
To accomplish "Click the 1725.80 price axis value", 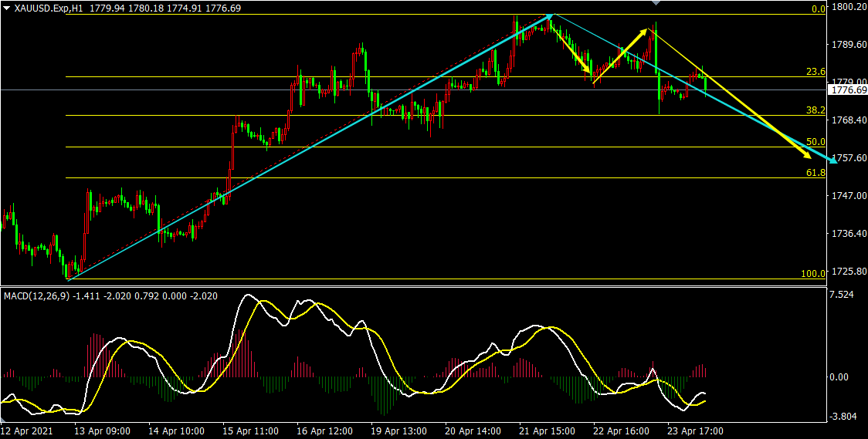I will click(848, 272).
